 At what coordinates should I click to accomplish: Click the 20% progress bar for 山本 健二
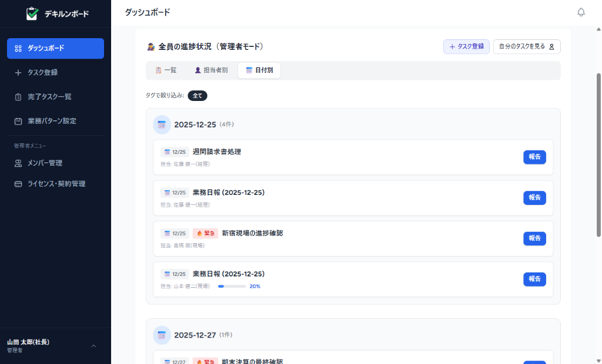(x=232, y=287)
